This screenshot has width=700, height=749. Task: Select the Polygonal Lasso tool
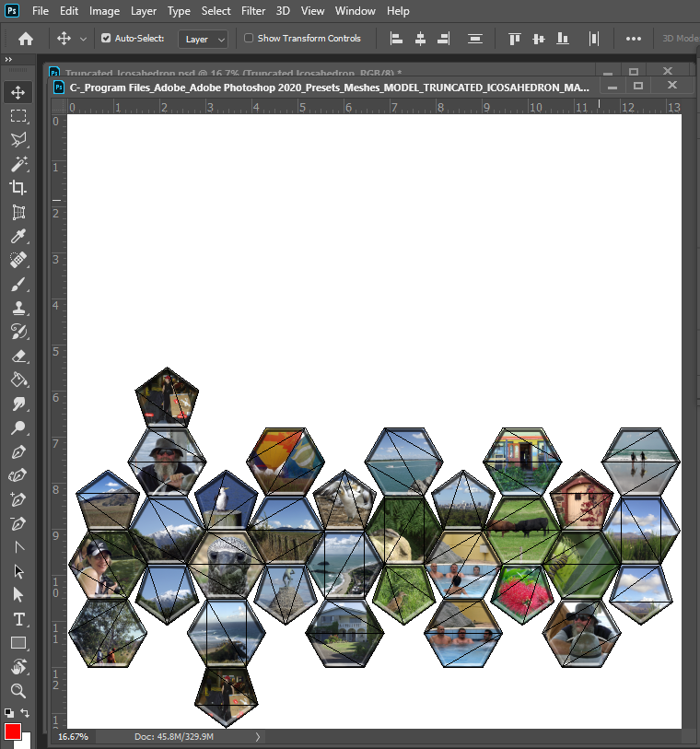coord(18,140)
